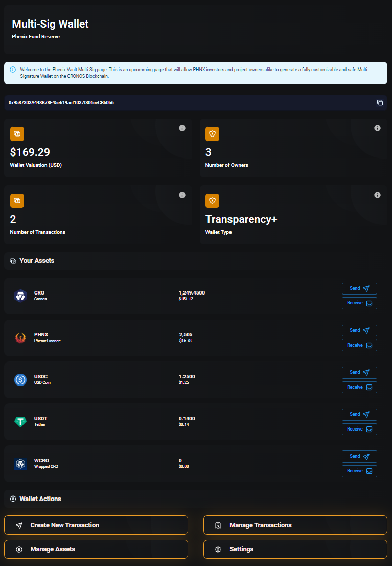
Task: Send PHNX tokens
Action: tap(359, 330)
